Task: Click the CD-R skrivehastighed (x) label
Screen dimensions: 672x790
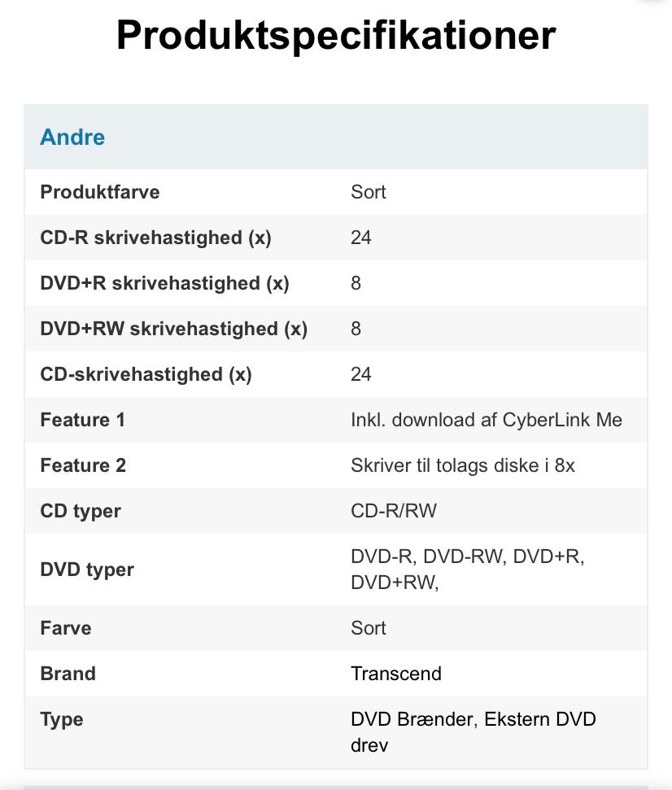Action: pos(155,238)
